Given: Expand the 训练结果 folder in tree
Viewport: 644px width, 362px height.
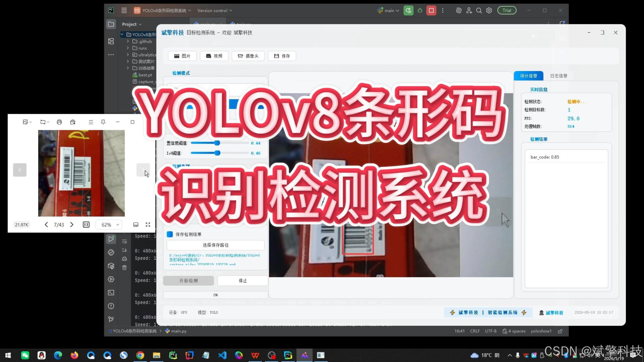Looking at the screenshot, I should (128, 68).
